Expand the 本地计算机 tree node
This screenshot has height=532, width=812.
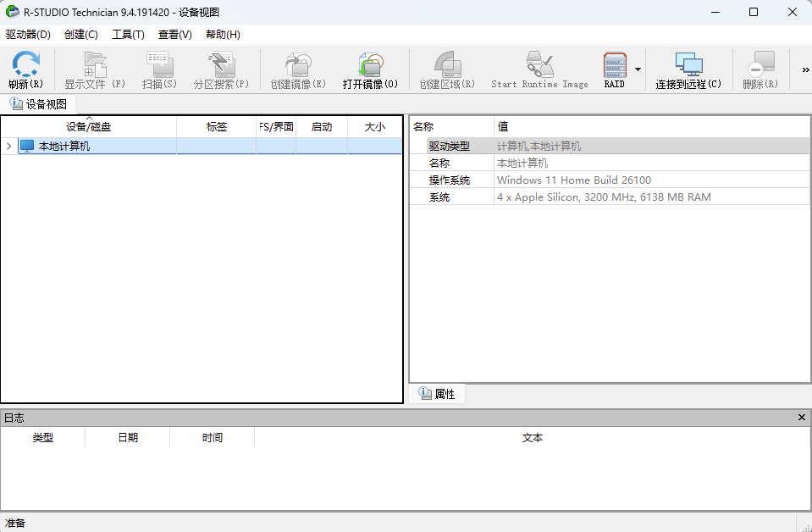(8, 147)
